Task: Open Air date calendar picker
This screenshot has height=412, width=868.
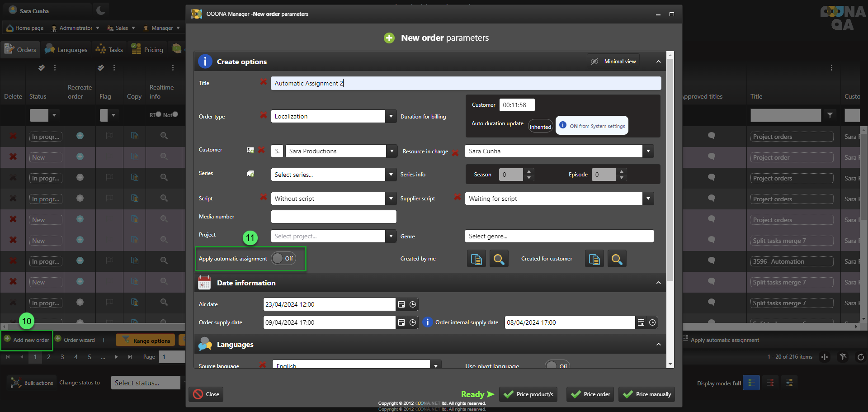Action: (401, 304)
